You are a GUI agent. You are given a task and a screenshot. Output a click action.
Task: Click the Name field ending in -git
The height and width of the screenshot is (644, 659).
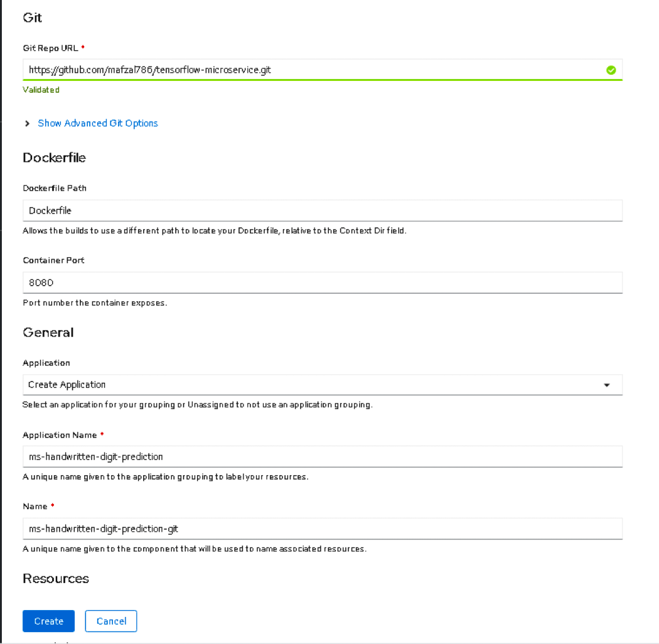point(322,529)
